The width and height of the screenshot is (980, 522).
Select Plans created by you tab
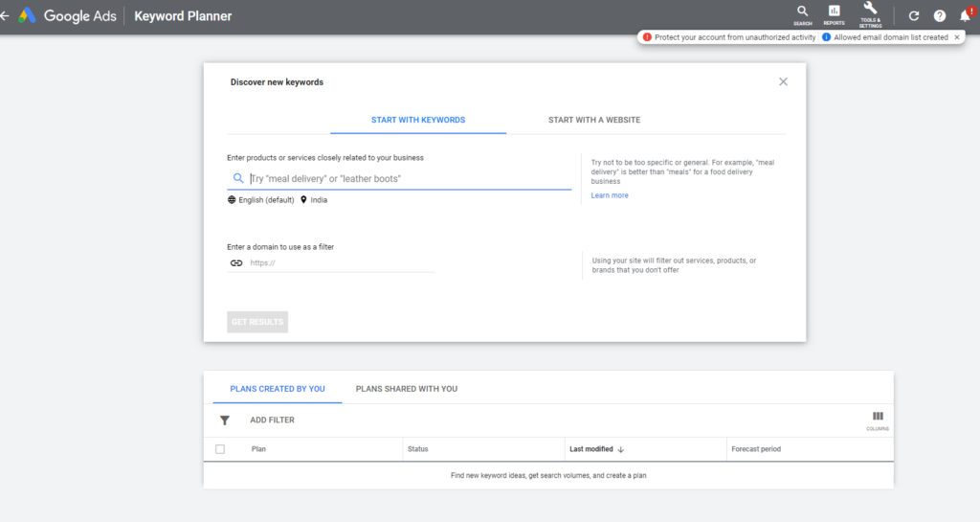[278, 389]
